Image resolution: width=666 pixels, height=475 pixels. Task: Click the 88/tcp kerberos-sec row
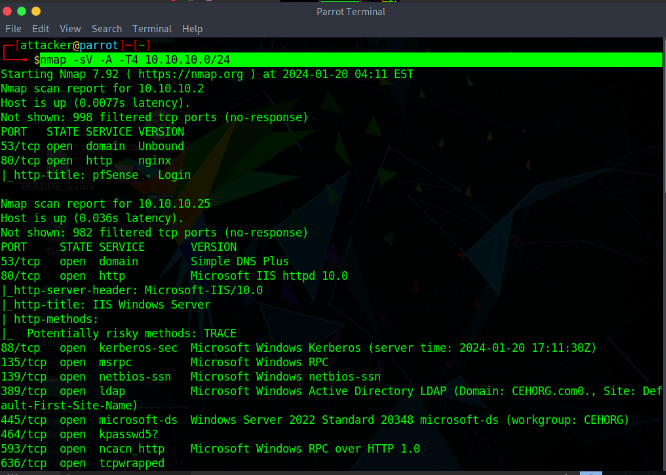[200, 348]
